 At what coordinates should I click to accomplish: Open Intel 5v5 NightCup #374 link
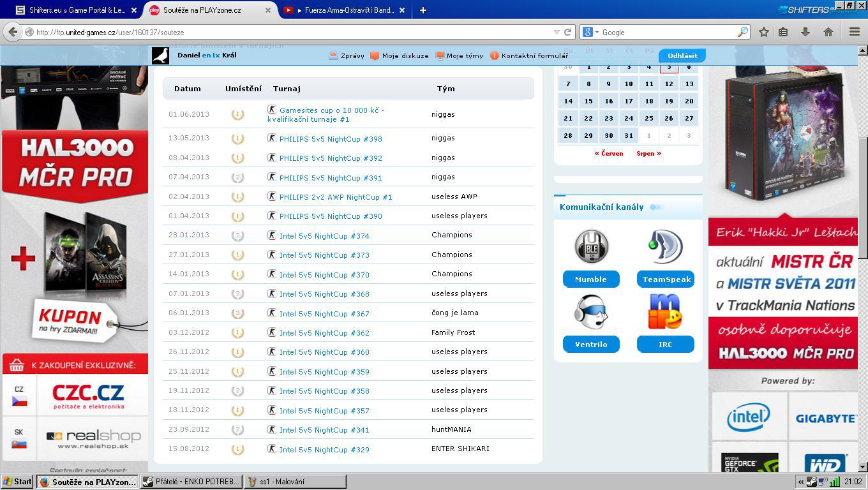coord(324,235)
